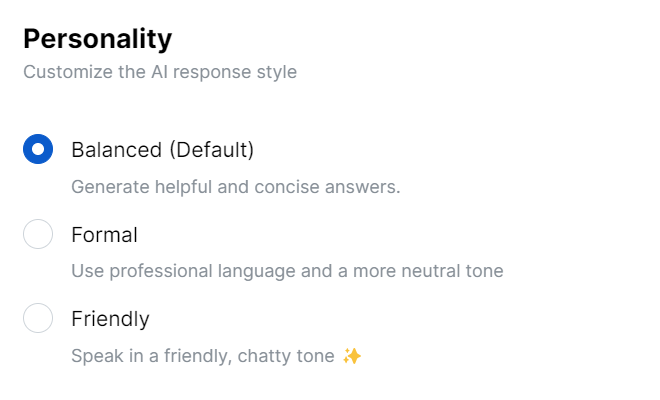This screenshot has height=400, width=660.
Task: Click the words chatty tone in Friendly description
Action: [x=286, y=356]
